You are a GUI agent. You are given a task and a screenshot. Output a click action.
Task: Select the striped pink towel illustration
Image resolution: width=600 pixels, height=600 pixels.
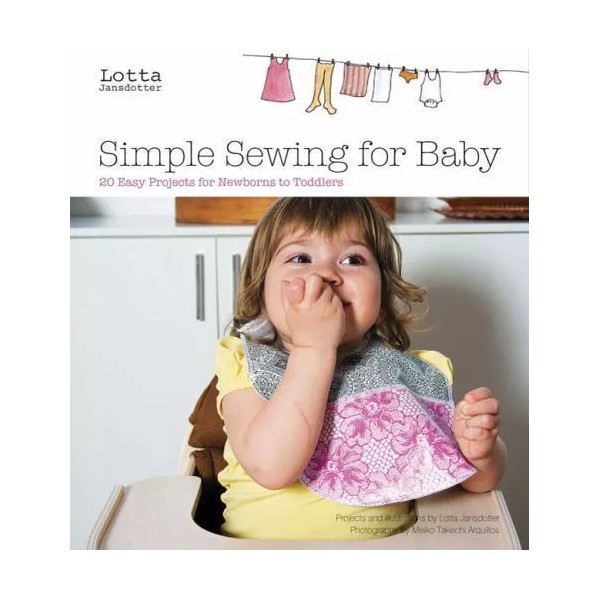(356, 79)
